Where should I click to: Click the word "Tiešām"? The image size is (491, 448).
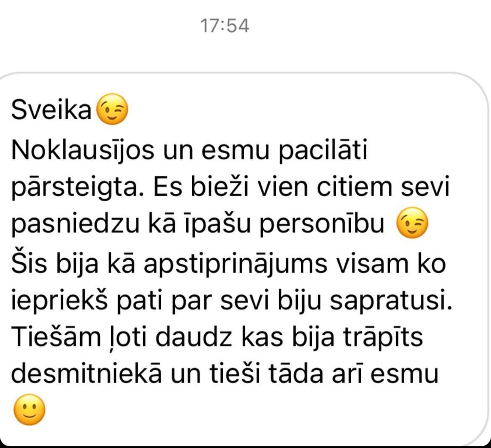coord(56,337)
